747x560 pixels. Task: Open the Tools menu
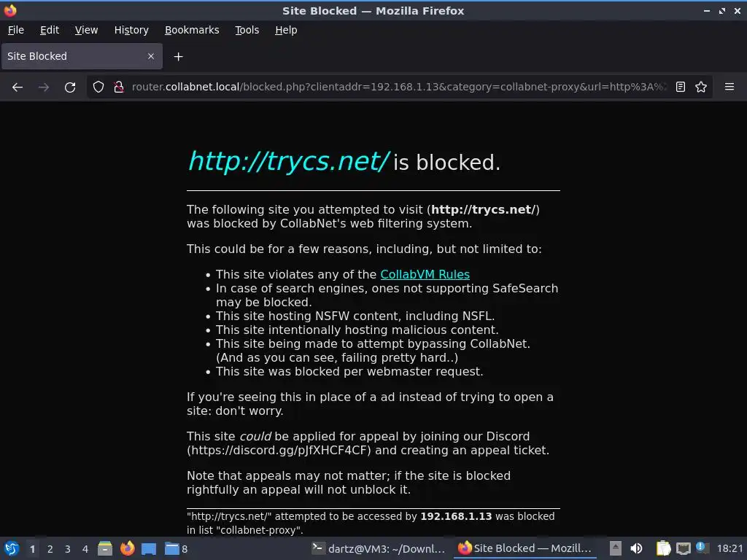[x=247, y=30]
